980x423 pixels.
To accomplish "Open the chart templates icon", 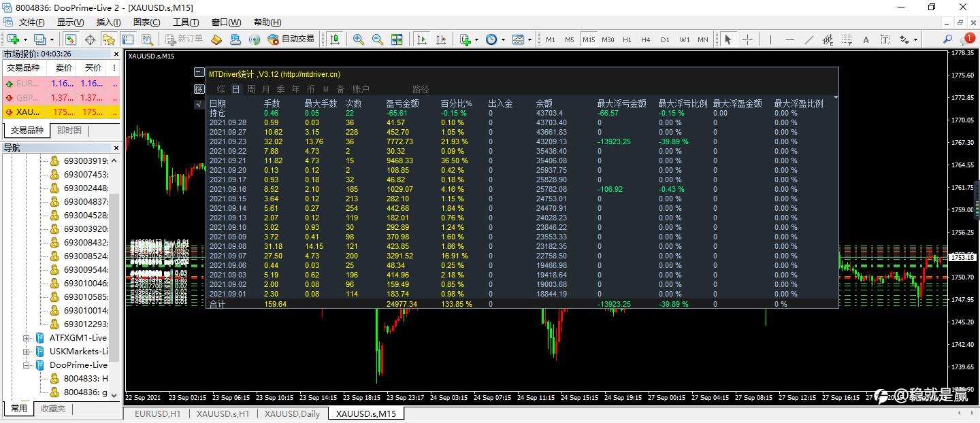I will pyautogui.click(x=518, y=39).
